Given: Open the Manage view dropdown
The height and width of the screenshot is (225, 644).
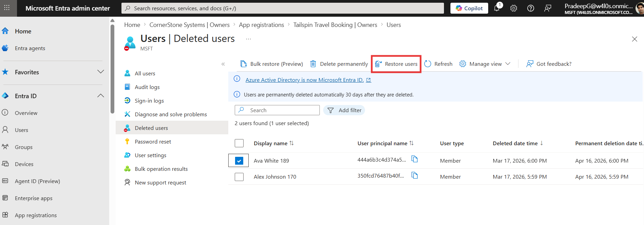Looking at the screenshot, I should click(485, 64).
